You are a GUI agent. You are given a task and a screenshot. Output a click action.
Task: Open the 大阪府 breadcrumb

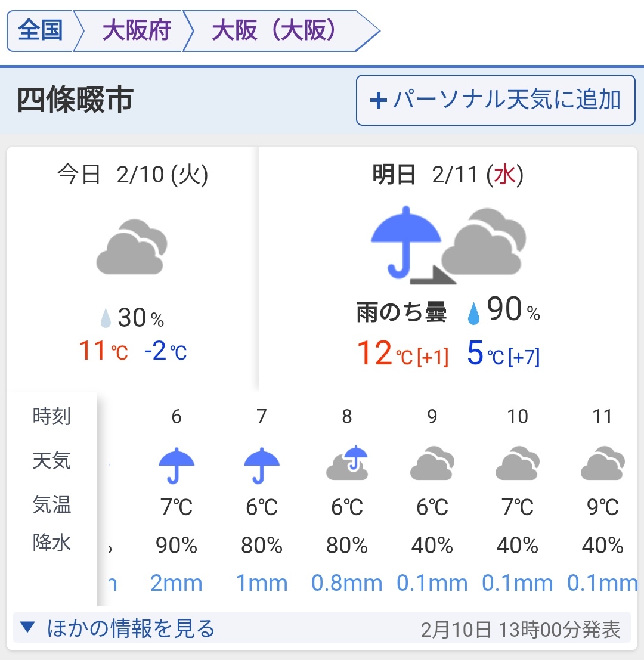pos(136,30)
